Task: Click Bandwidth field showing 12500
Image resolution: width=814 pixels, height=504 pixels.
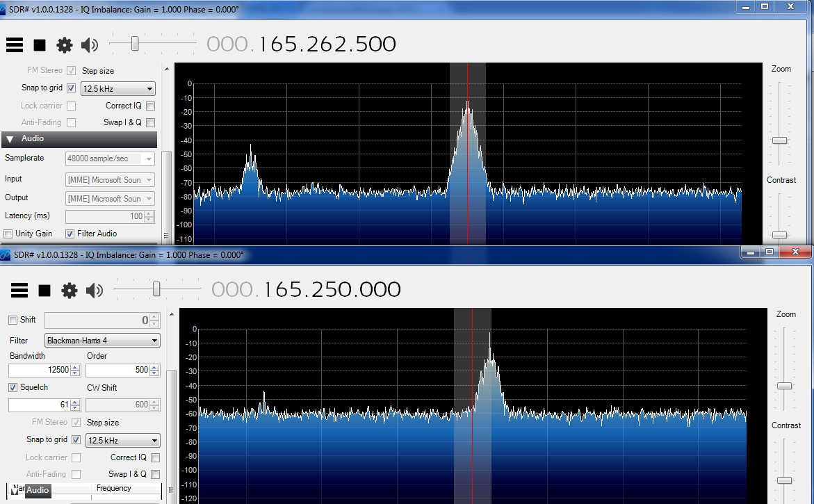Action: [x=40, y=370]
